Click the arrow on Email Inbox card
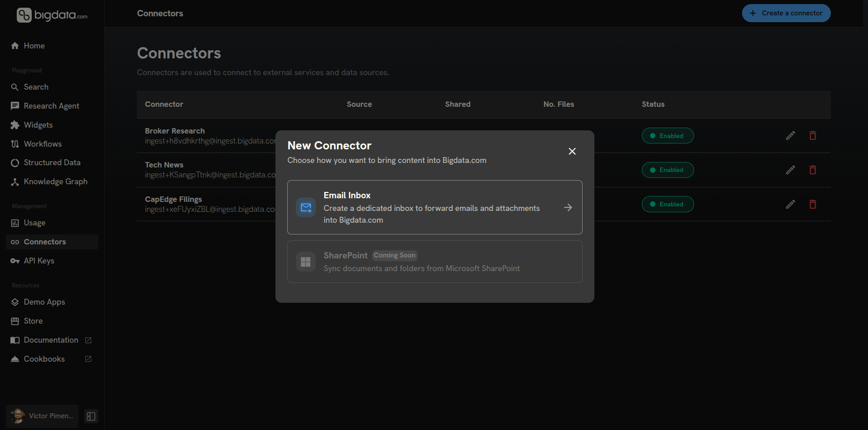 point(568,207)
